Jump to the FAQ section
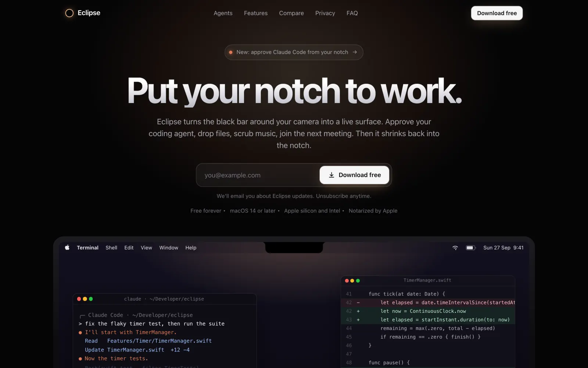Image resolution: width=588 pixels, height=368 pixels. (x=352, y=13)
